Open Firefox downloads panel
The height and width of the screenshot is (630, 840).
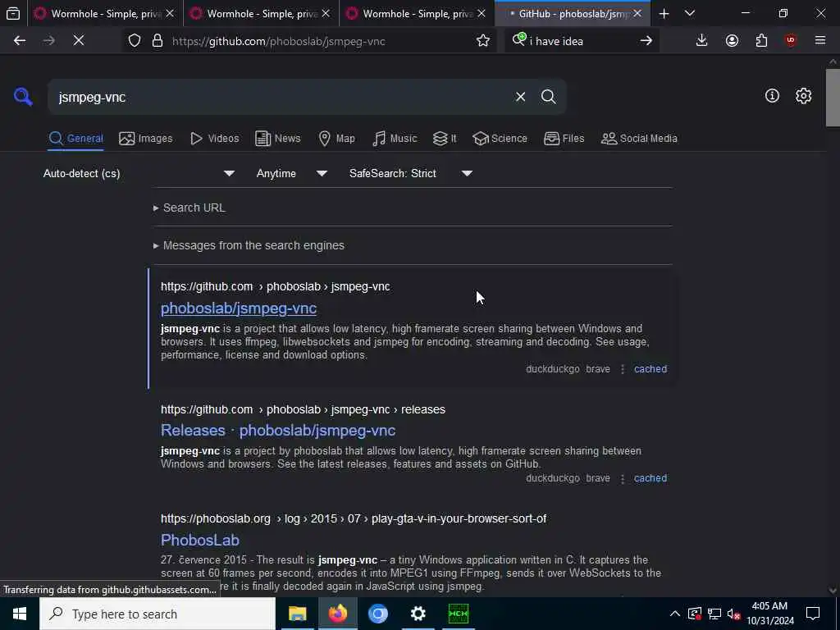pyautogui.click(x=701, y=41)
